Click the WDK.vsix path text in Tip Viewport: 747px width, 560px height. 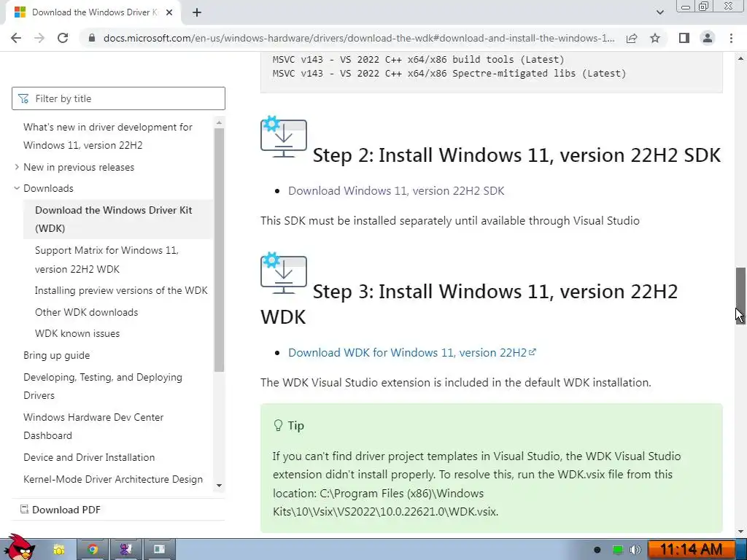(385, 502)
